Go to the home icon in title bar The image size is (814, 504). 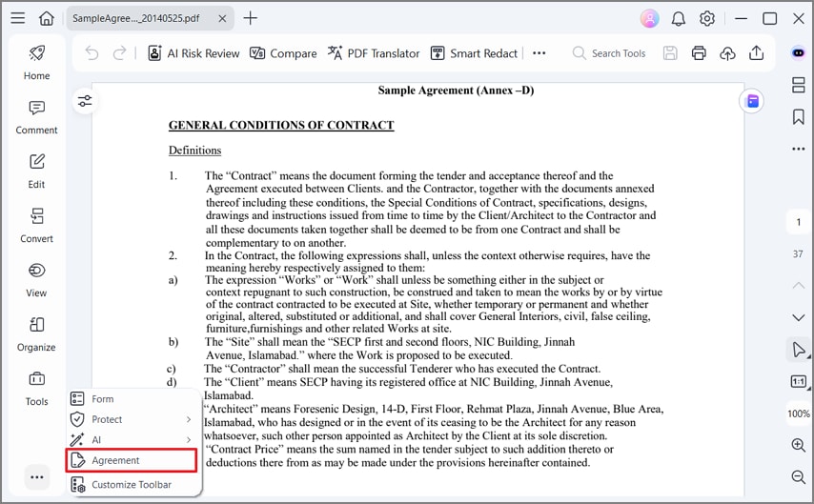(x=47, y=18)
